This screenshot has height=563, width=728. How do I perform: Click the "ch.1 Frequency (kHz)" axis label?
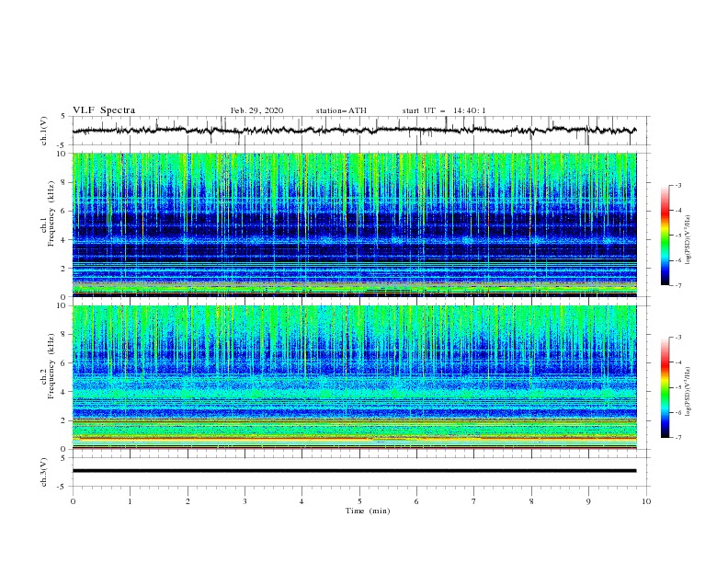(x=48, y=213)
